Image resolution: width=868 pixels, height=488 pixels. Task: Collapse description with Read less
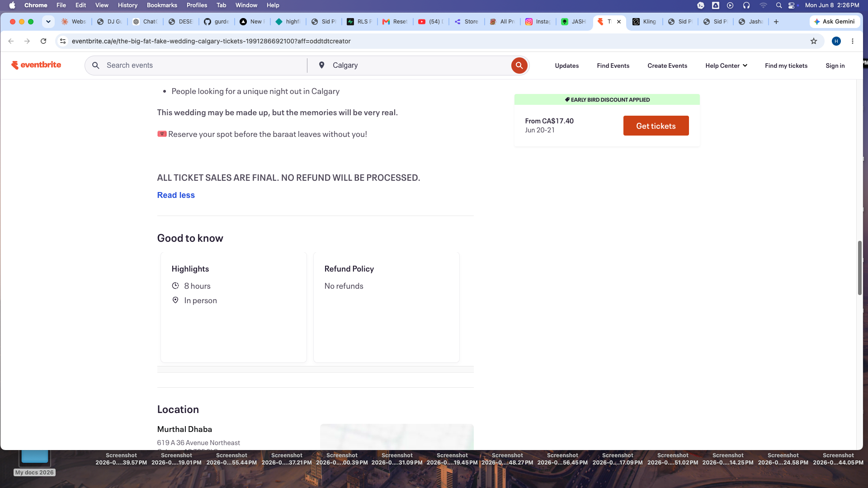point(176,195)
